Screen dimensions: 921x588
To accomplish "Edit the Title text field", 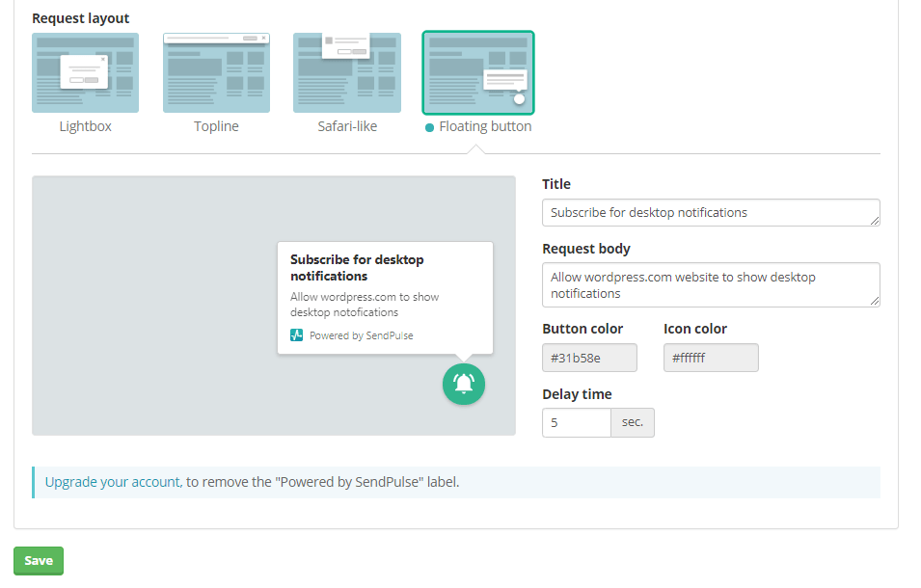I will (x=711, y=212).
